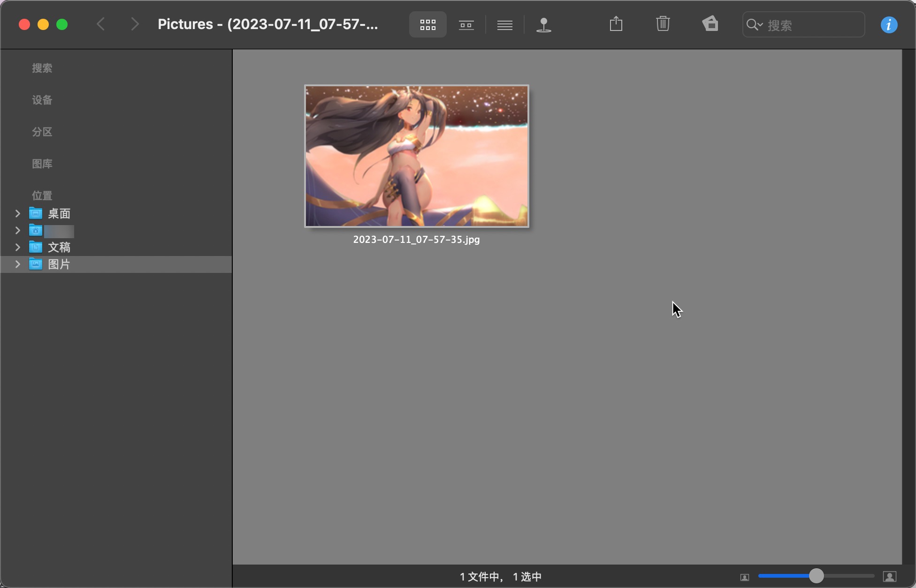
Task: Focus the 搜索 search field
Action: point(803,25)
